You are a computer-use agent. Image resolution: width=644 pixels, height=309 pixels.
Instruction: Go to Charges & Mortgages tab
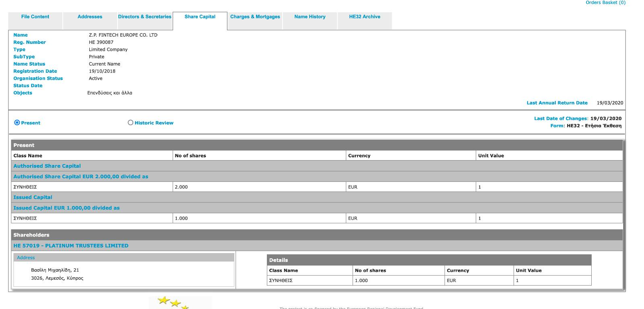[x=255, y=17]
